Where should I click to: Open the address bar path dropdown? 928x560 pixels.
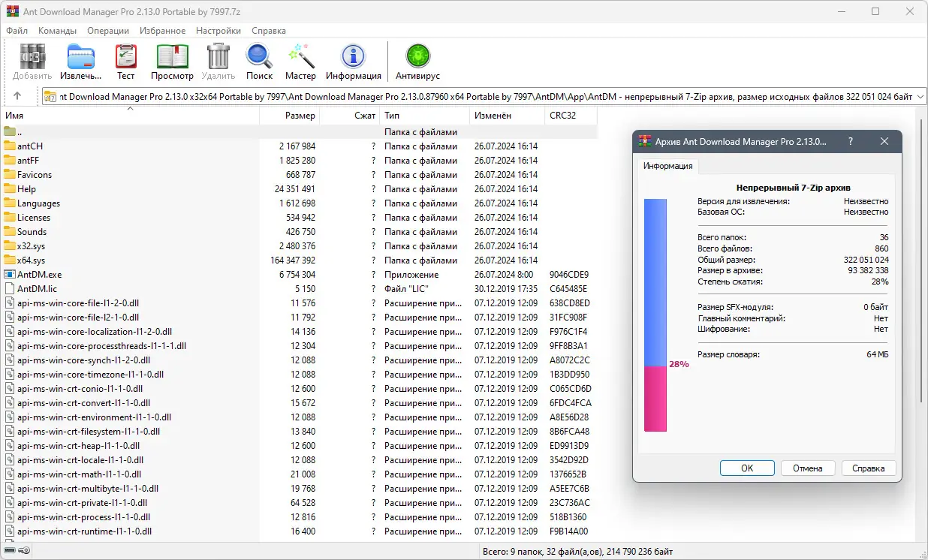(x=920, y=95)
